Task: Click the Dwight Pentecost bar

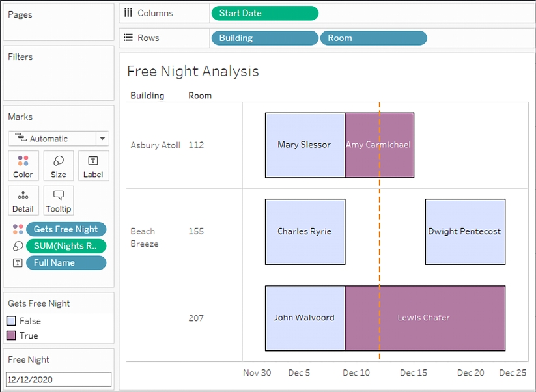Action: pos(465,231)
